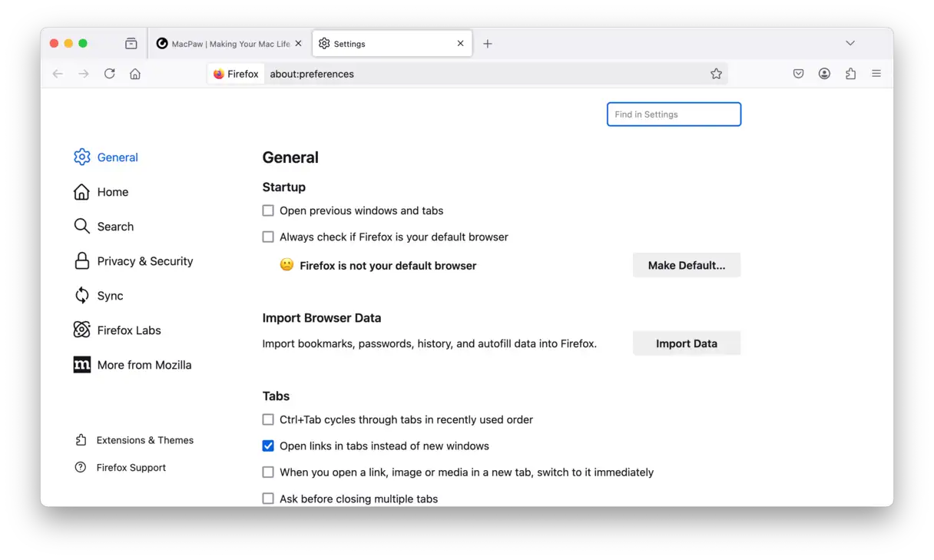Image resolution: width=934 pixels, height=560 pixels.
Task: Open Firefox Support link
Action: [120, 467]
